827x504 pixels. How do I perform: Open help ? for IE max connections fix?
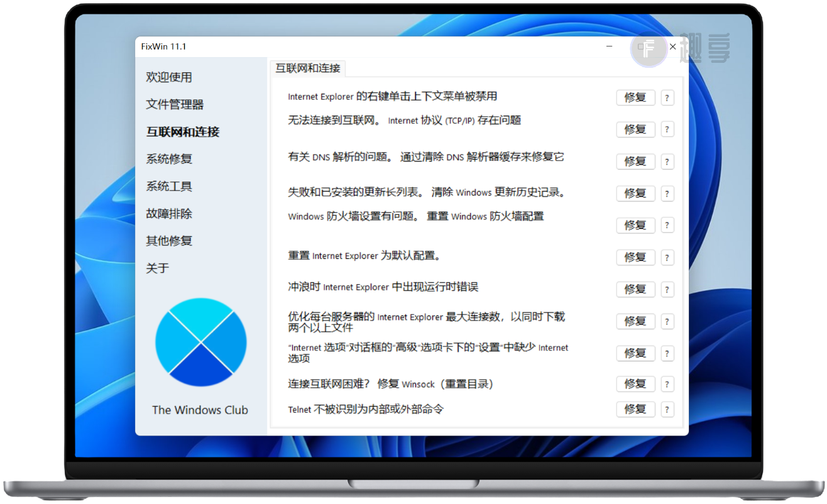pos(667,321)
